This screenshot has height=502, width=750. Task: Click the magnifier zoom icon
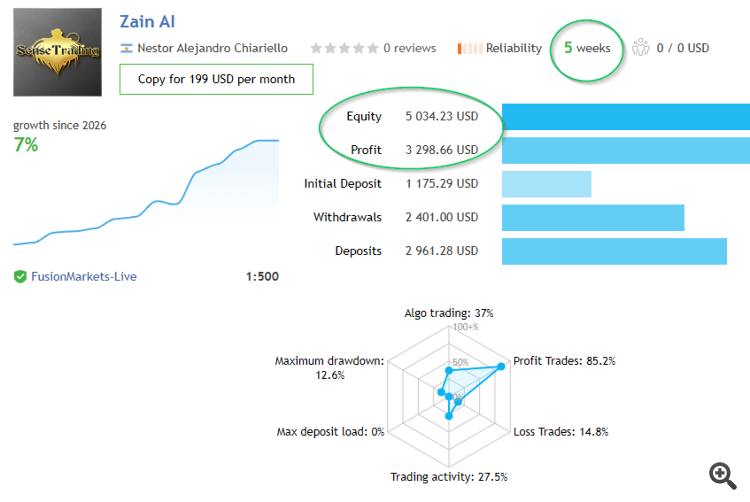(722, 474)
